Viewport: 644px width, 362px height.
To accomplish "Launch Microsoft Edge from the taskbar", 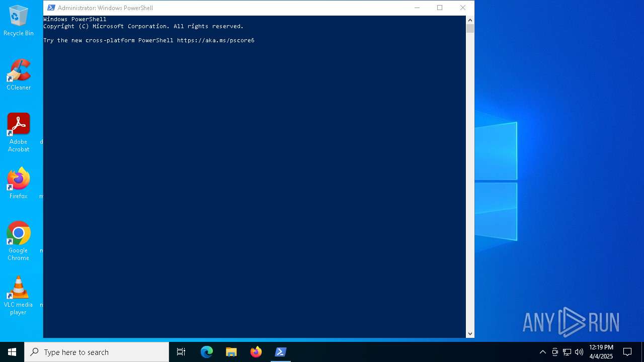I will point(207,352).
